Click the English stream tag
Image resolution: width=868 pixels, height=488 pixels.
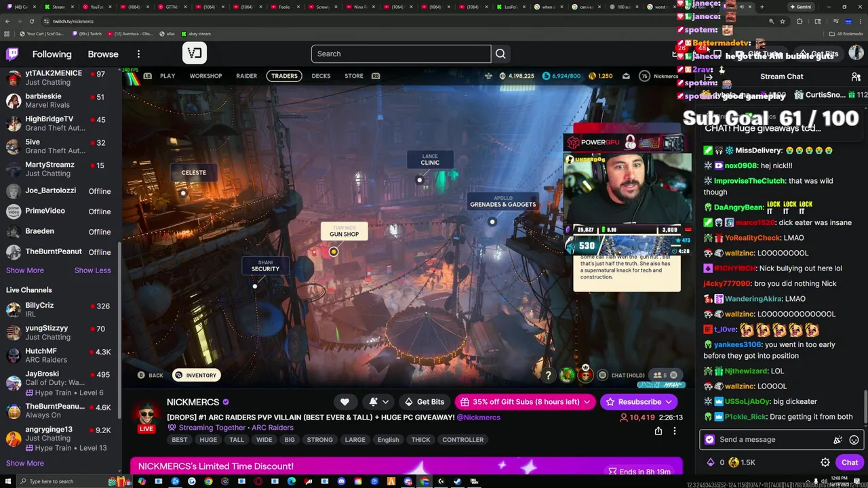(x=388, y=440)
